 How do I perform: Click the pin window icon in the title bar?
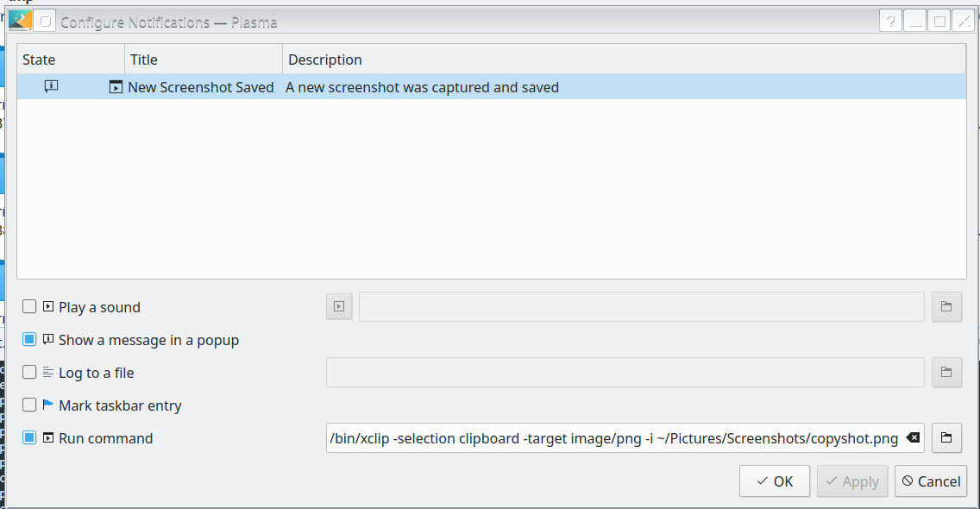click(x=46, y=21)
